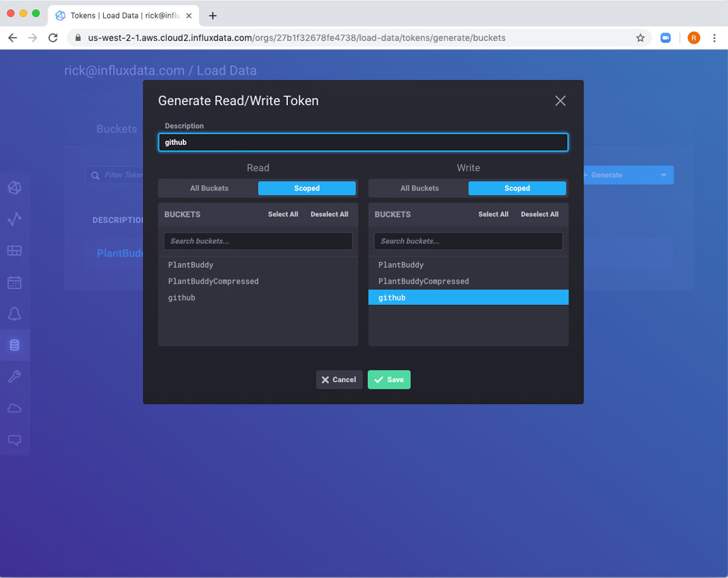Viewport: 728px width, 578px height.
Task: Switch Read permissions to All Buckets
Action: click(209, 188)
